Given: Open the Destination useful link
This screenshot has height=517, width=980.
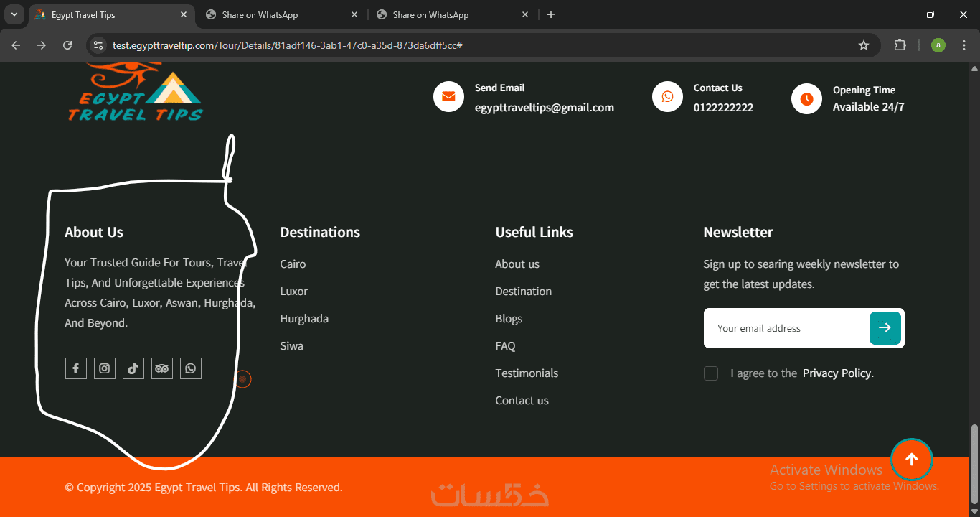Looking at the screenshot, I should point(524,292).
